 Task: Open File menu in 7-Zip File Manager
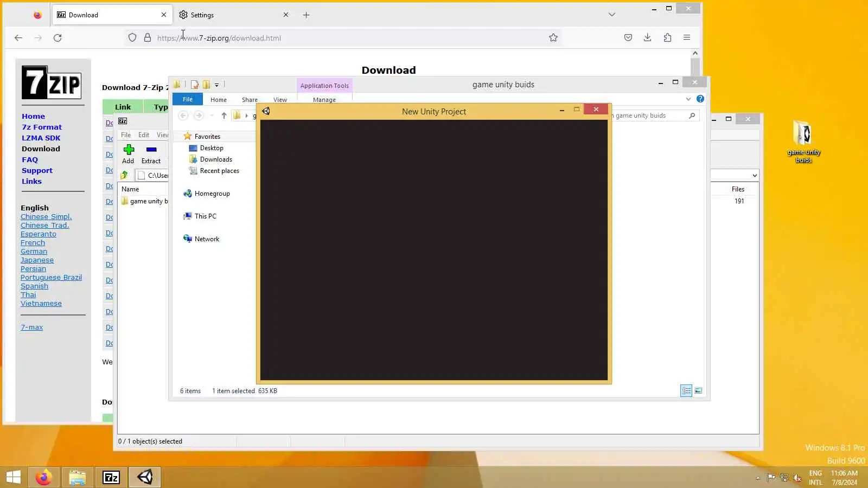pyautogui.click(x=126, y=135)
